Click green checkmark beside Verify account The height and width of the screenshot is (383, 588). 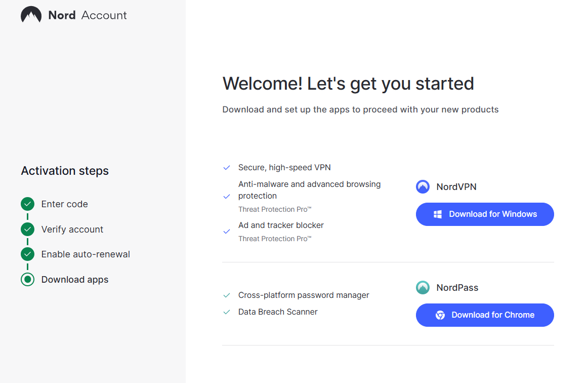point(27,229)
